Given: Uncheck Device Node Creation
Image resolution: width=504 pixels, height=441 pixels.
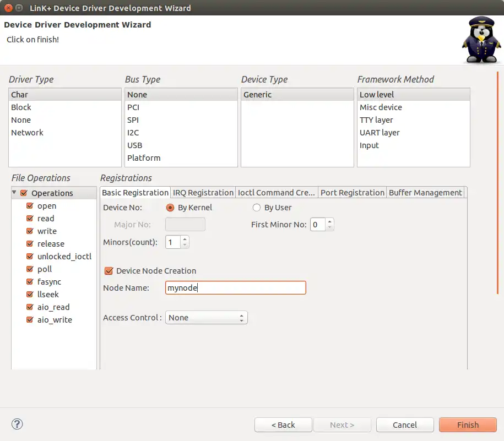Looking at the screenshot, I should pos(109,271).
